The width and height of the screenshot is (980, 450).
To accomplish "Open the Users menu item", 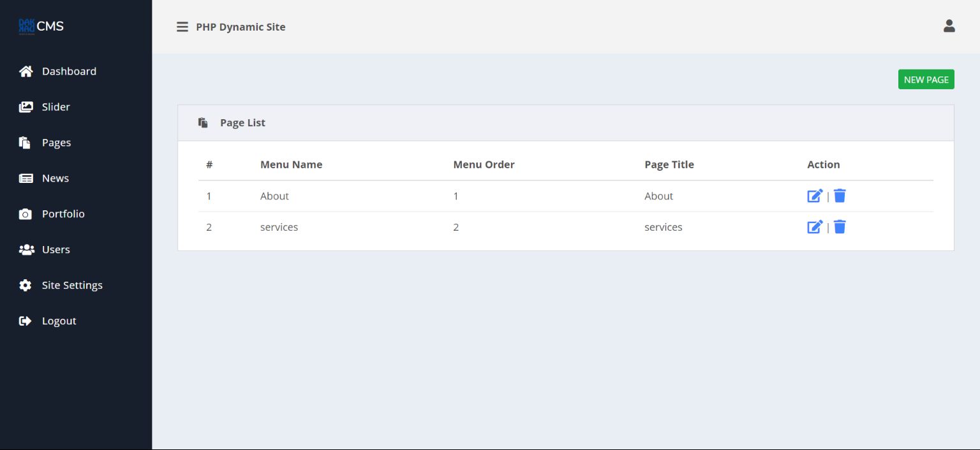I will coord(56,250).
